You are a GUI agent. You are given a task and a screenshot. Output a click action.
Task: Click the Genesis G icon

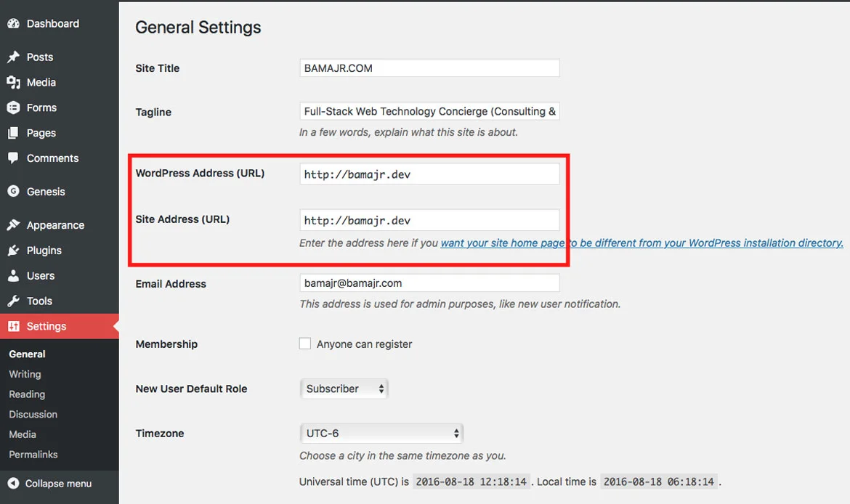point(13,192)
